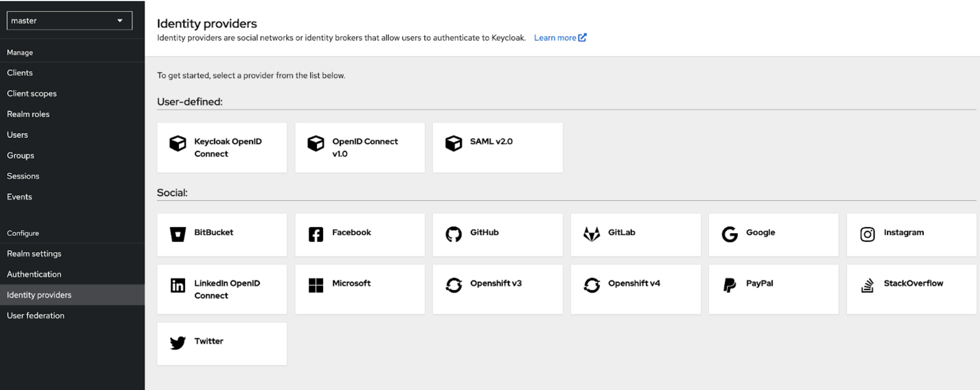The width and height of the screenshot is (980, 390).
Task: Select the BitBucket bucket icon
Action: (x=178, y=234)
